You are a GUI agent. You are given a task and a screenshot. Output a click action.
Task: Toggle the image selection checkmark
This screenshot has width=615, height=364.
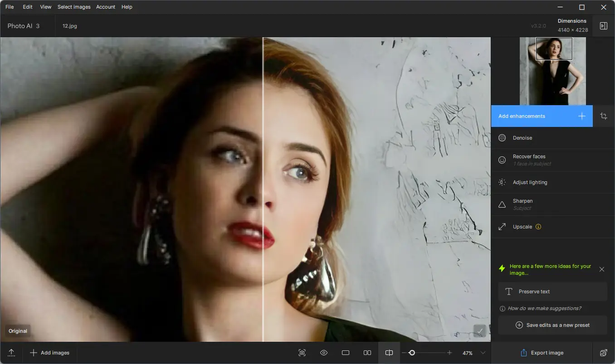[x=480, y=331]
